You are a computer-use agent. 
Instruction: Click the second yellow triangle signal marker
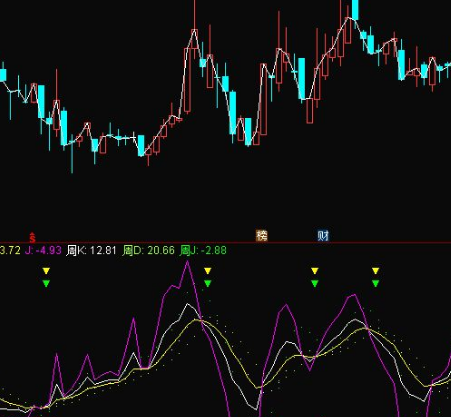click(208, 271)
